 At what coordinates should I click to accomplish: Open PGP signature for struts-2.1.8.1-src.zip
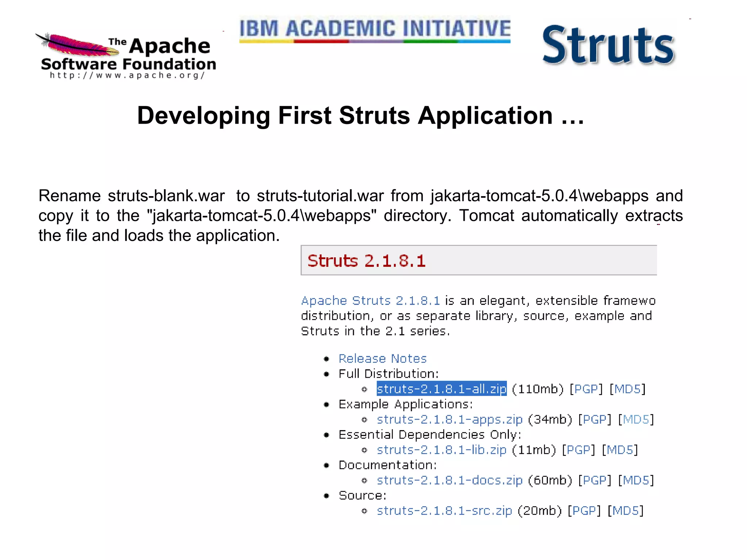tap(584, 510)
